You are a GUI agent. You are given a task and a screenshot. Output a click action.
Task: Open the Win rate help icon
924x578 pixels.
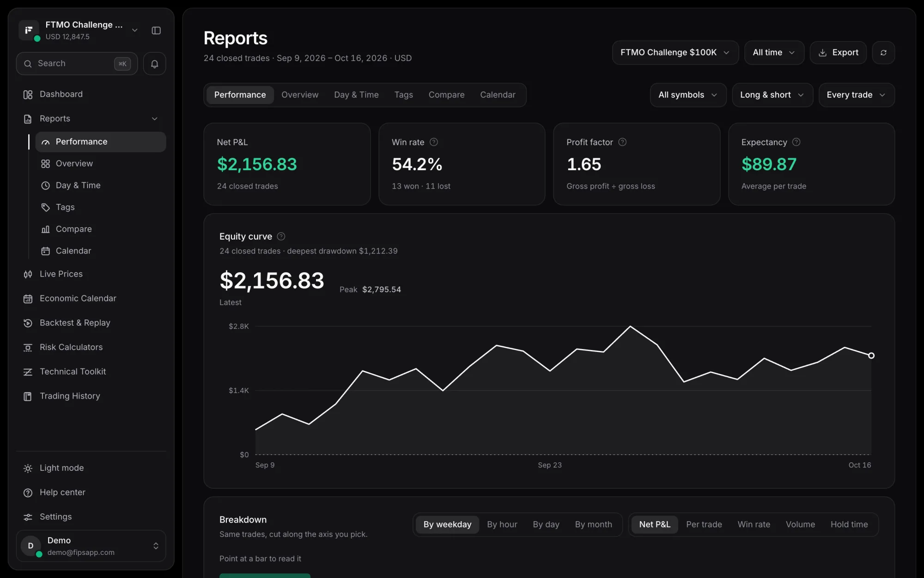(x=433, y=142)
